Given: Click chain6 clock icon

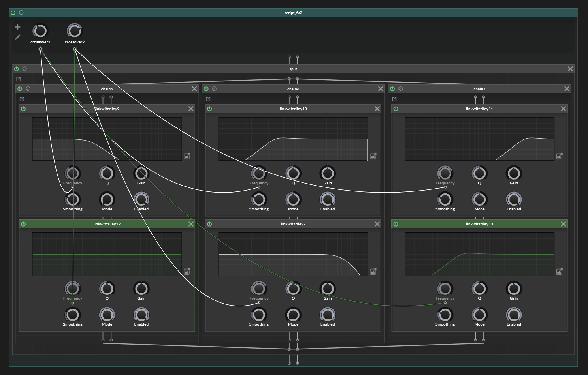Looking at the screenshot, I should click(214, 89).
